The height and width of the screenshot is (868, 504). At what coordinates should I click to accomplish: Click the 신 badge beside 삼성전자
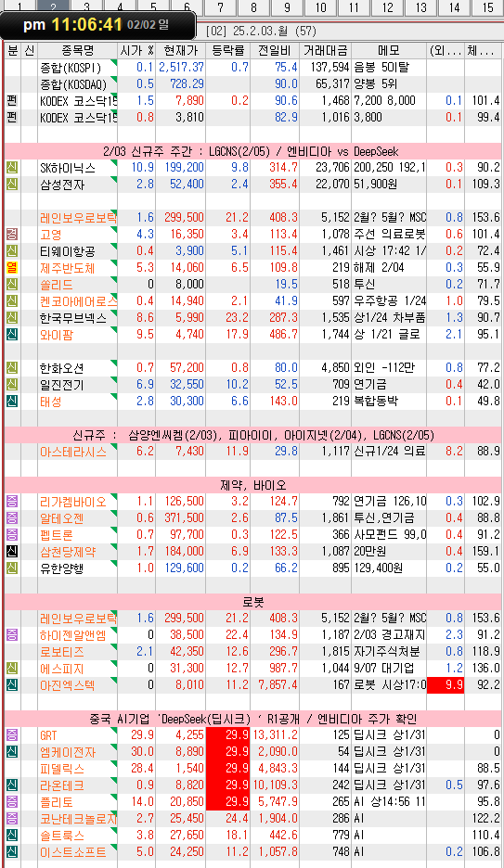[x=12, y=184]
